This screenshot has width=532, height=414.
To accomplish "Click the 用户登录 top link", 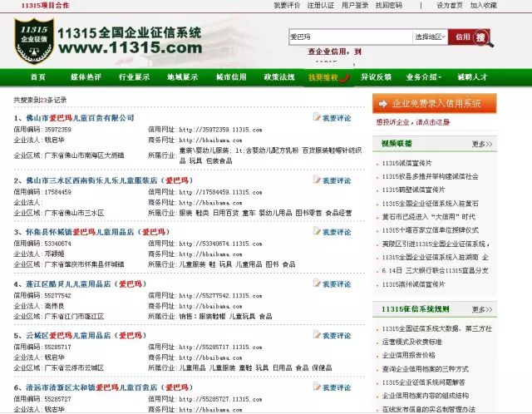I will (355, 6).
